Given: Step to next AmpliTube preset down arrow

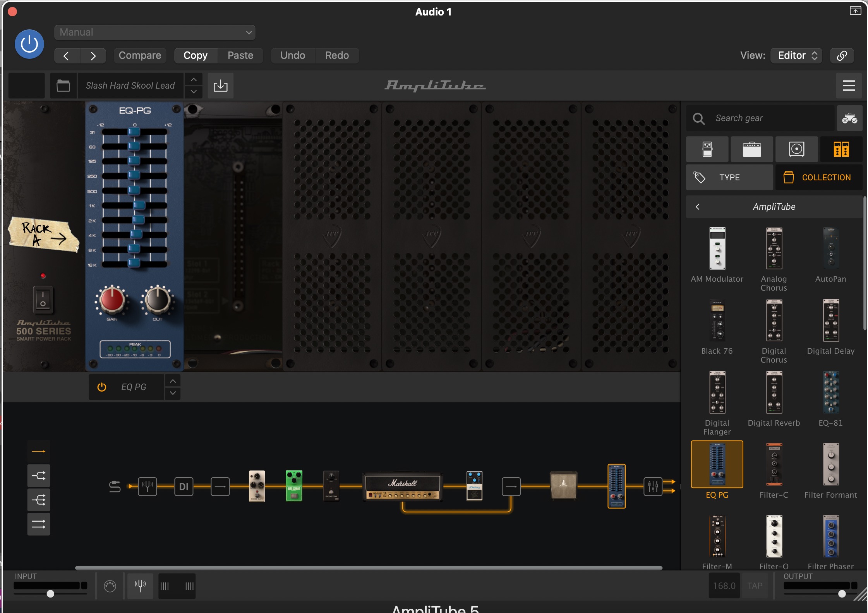Looking at the screenshot, I should [x=194, y=92].
